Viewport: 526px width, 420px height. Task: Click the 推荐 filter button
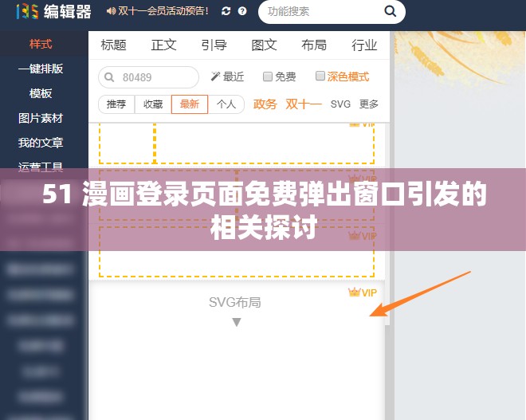click(116, 104)
